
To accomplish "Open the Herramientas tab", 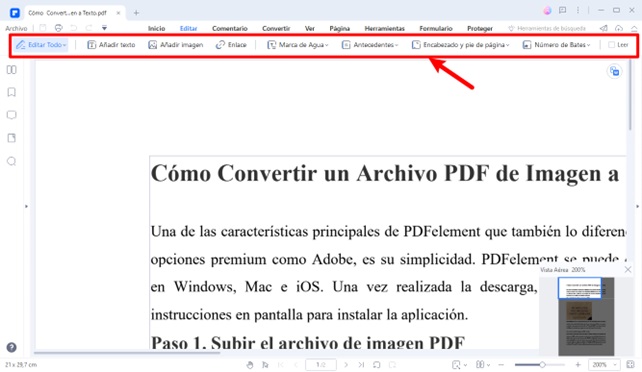I will [384, 28].
